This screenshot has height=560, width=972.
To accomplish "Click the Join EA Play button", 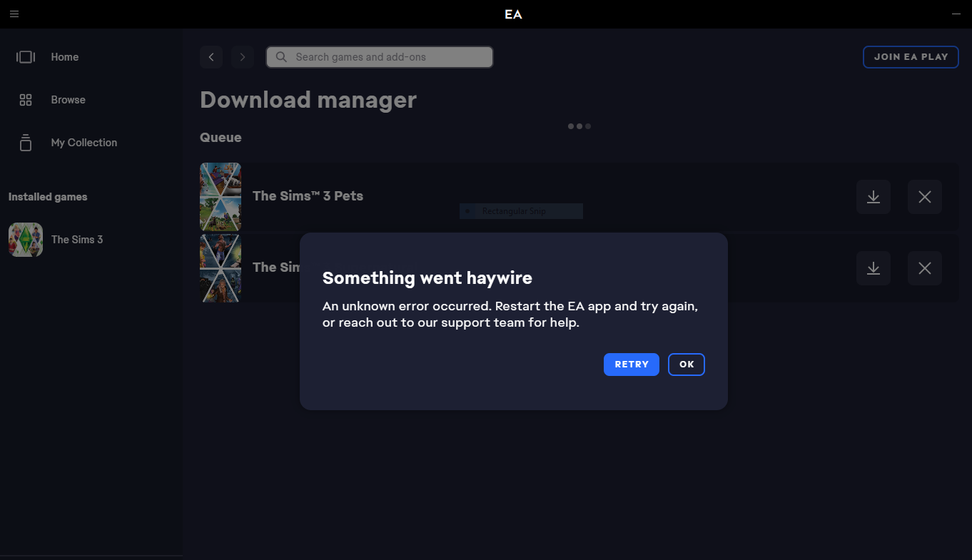I will 911,57.
